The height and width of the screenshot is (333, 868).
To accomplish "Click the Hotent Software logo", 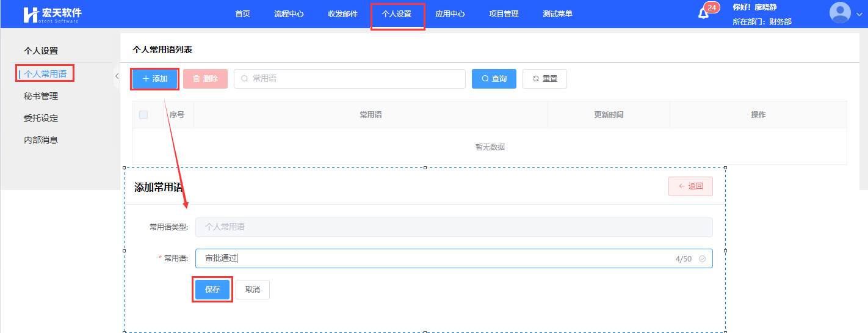I will pyautogui.click(x=52, y=15).
